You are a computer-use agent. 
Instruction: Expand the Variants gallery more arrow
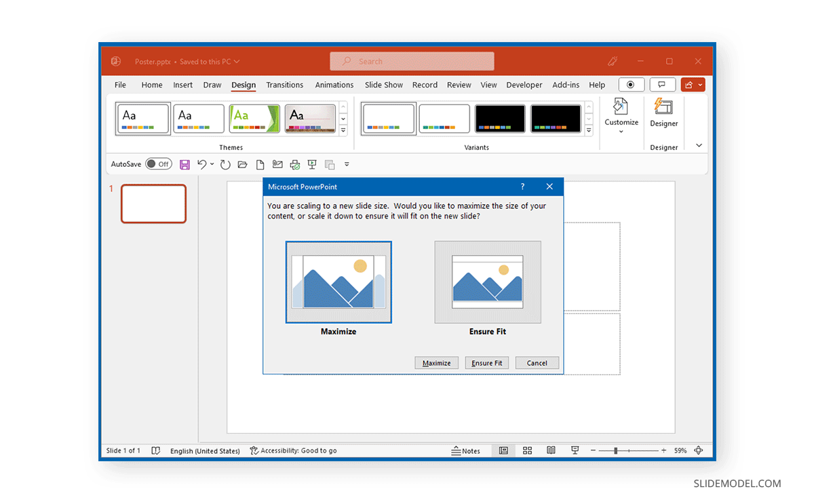coord(589,130)
